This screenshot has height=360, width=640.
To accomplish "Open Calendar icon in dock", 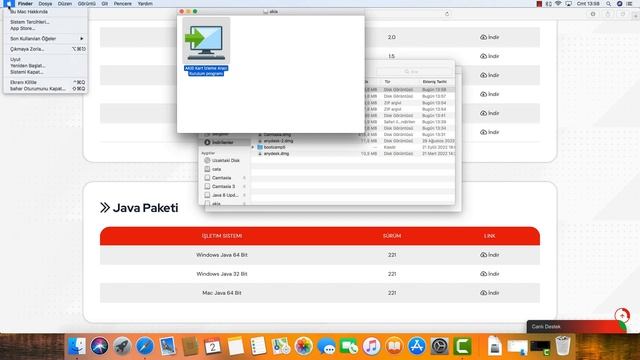I will coord(213,347).
